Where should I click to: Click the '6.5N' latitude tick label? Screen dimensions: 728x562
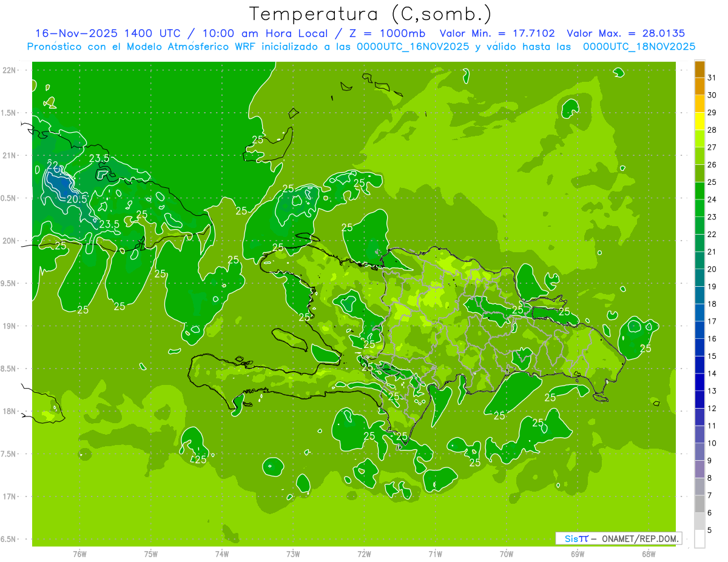point(8,539)
